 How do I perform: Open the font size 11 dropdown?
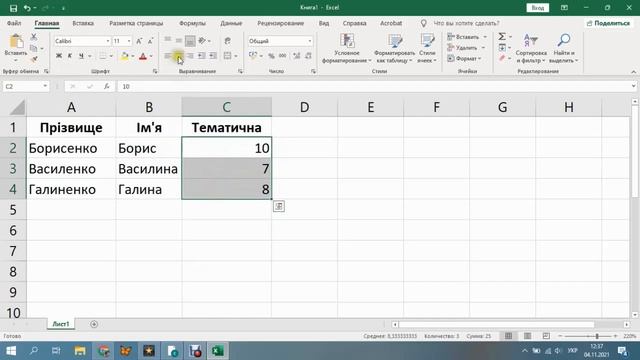[x=129, y=41]
